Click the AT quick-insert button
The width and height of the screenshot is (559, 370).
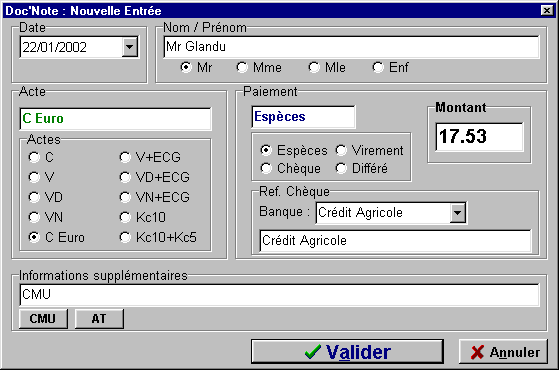pos(99,318)
